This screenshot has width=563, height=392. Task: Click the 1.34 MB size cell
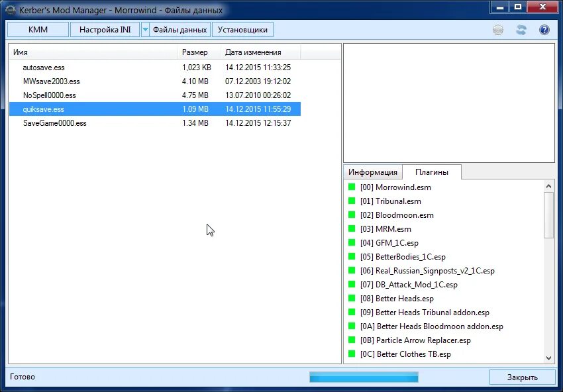(195, 123)
